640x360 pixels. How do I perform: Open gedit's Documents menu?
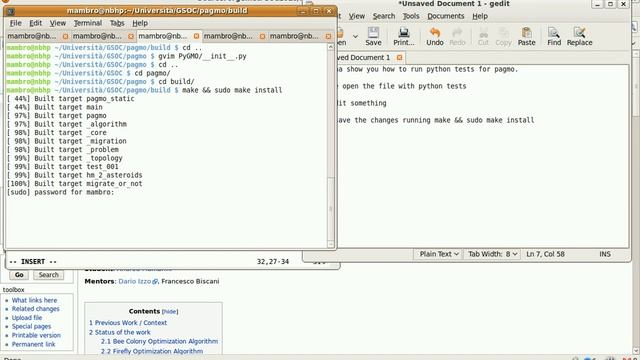click(446, 16)
